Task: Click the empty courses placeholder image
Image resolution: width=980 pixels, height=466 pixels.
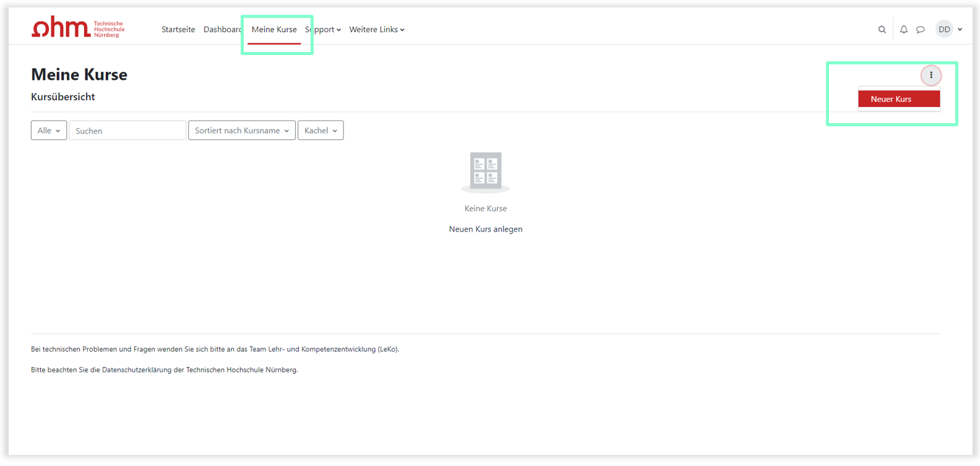Action: (486, 172)
